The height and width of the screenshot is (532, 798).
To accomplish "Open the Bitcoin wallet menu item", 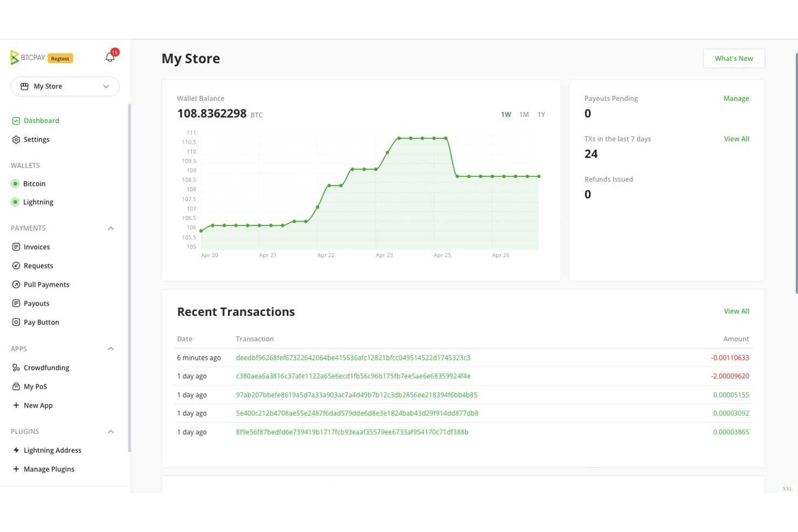I will point(34,184).
